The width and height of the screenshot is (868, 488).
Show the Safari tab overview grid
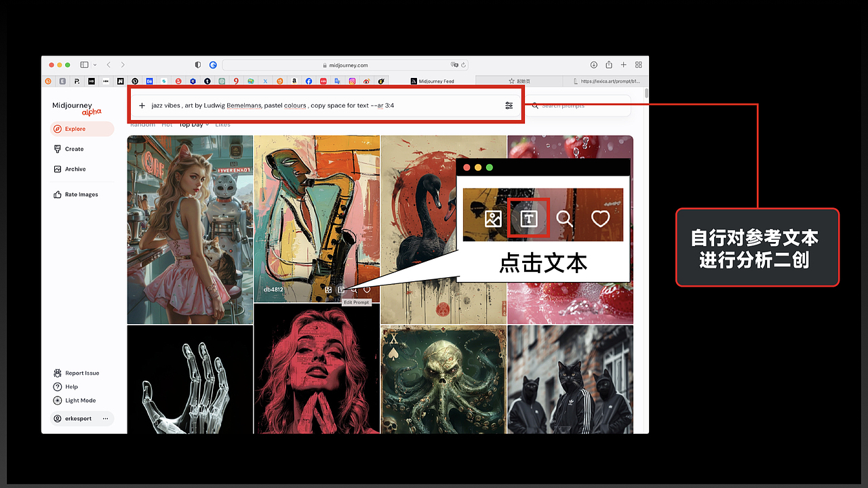639,64
